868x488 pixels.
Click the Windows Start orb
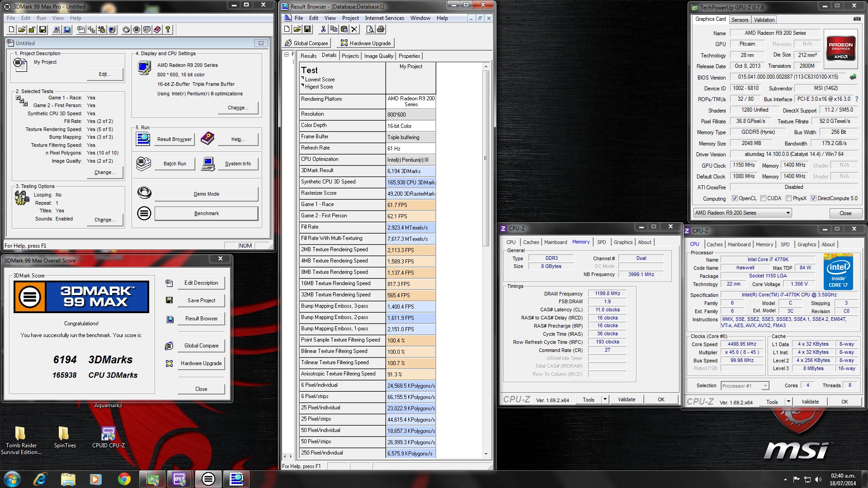(x=12, y=479)
